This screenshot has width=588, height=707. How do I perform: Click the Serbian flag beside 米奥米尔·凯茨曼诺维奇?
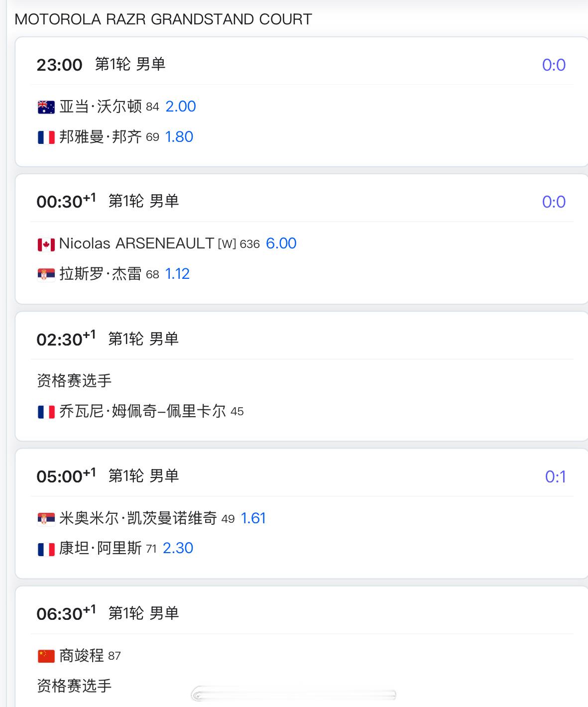(46, 519)
